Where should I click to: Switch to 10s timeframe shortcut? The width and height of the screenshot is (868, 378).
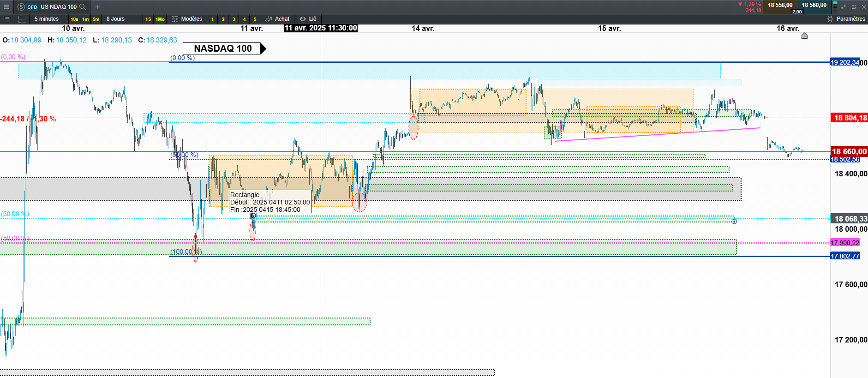click(74, 19)
